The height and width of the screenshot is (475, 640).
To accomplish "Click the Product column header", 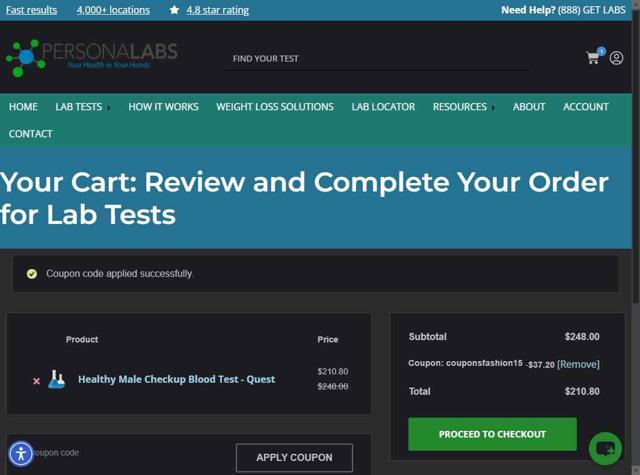I will tap(82, 340).
